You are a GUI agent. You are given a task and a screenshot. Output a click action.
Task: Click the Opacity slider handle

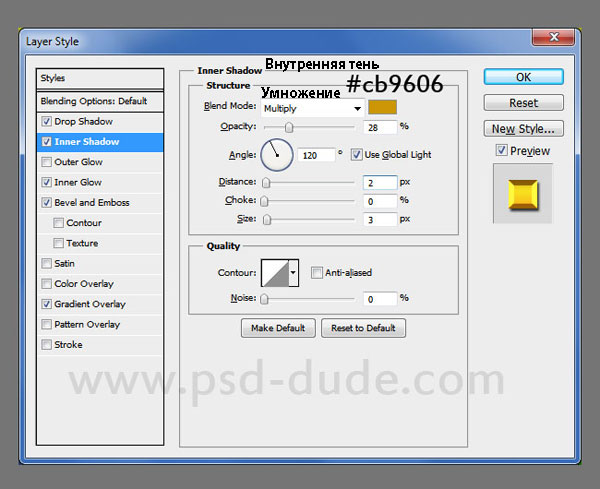pos(289,127)
